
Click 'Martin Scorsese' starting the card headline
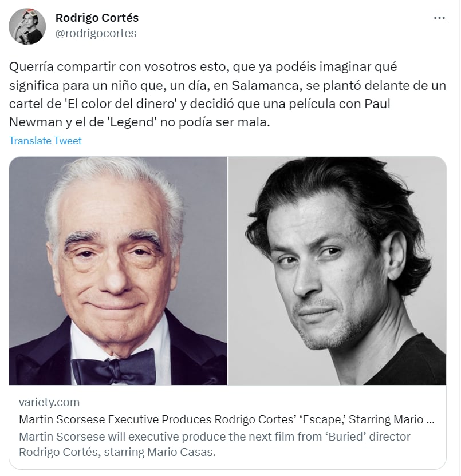[62, 419]
